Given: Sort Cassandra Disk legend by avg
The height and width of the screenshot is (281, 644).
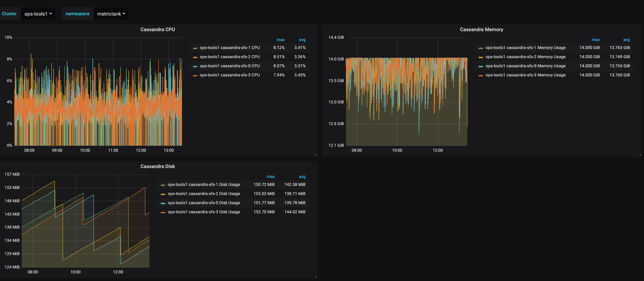Looking at the screenshot, I should pos(302,177).
